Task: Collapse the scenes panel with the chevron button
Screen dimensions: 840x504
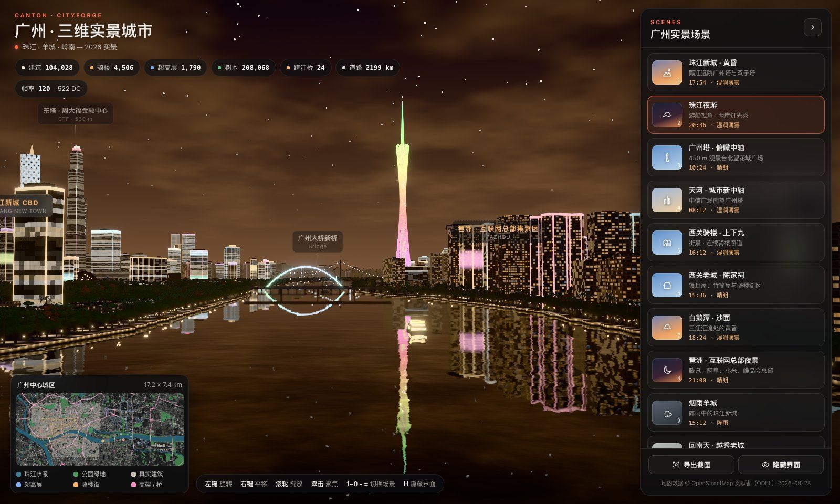Action: pyautogui.click(x=812, y=27)
